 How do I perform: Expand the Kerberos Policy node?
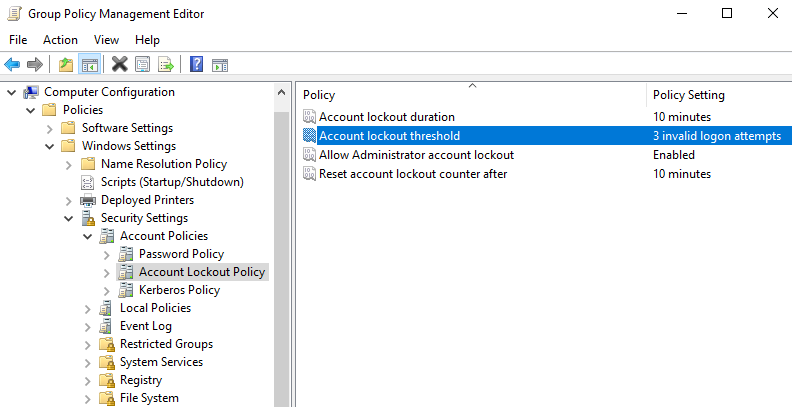click(107, 291)
